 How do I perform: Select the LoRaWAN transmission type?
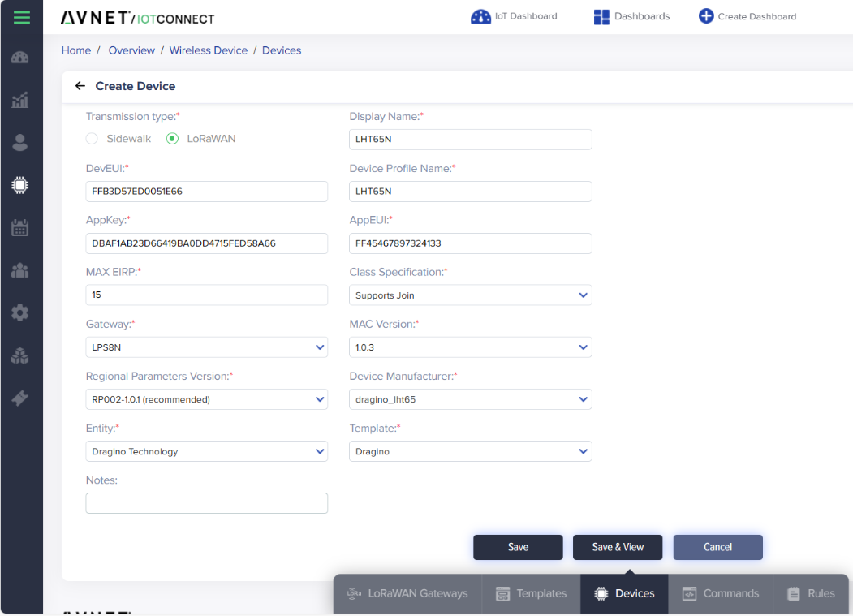pyautogui.click(x=172, y=139)
